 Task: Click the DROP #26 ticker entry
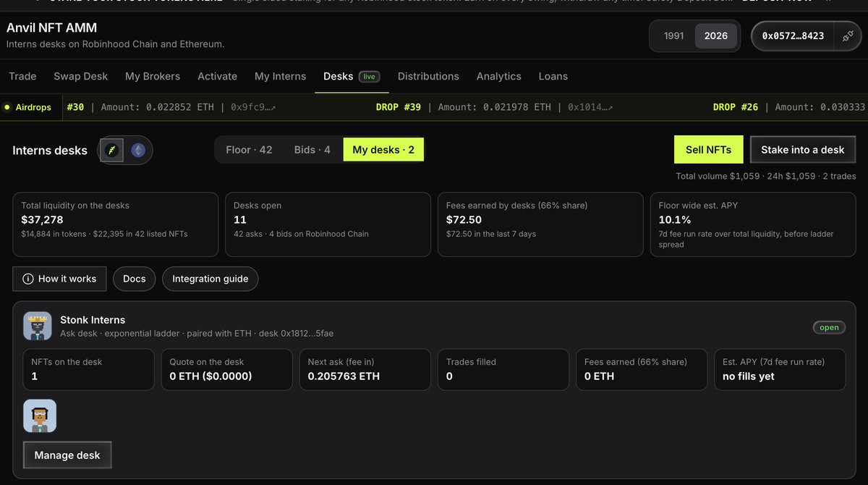click(x=736, y=107)
